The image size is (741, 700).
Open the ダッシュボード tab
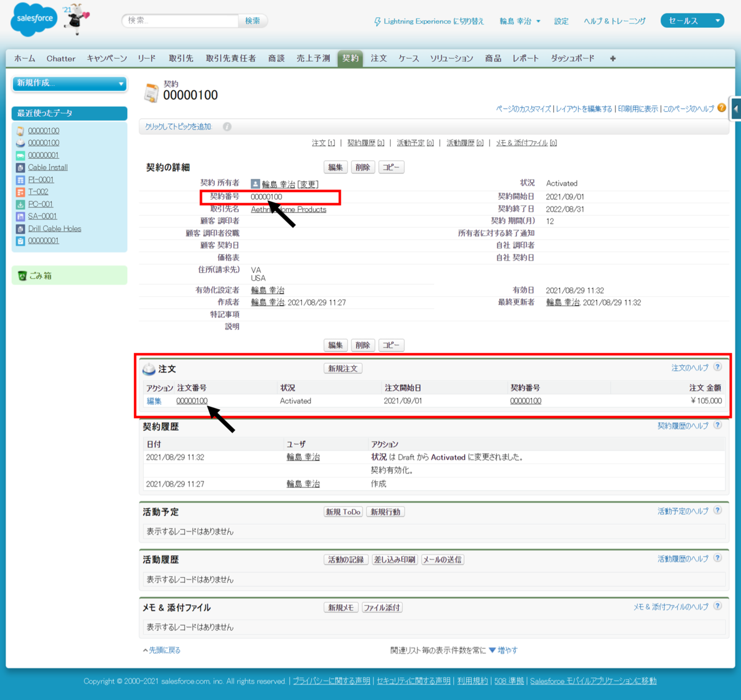pyautogui.click(x=572, y=59)
